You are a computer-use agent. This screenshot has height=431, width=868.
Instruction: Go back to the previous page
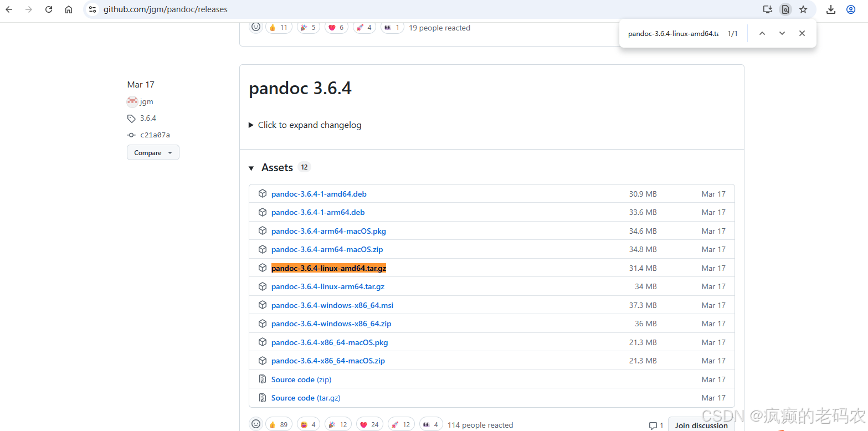click(9, 9)
